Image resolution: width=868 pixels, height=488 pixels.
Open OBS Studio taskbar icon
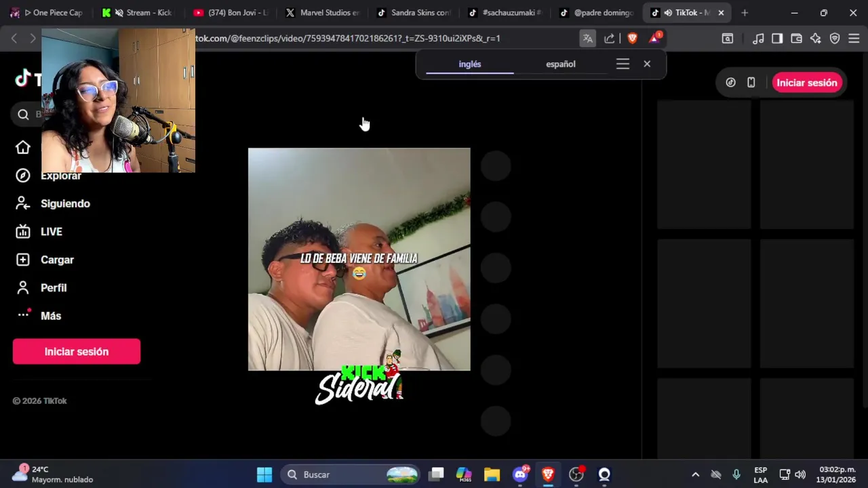point(576,474)
